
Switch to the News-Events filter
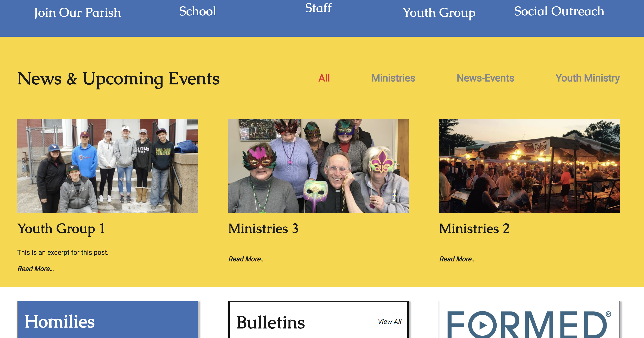click(485, 78)
